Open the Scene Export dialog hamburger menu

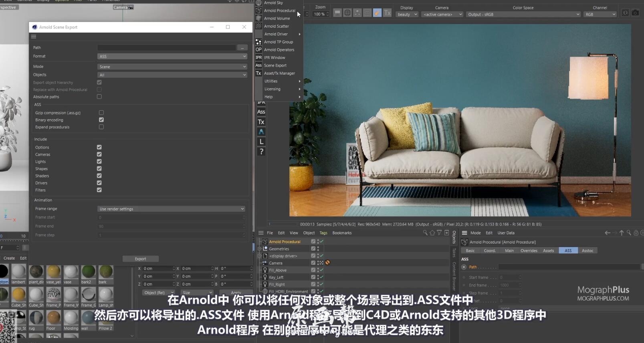(34, 37)
